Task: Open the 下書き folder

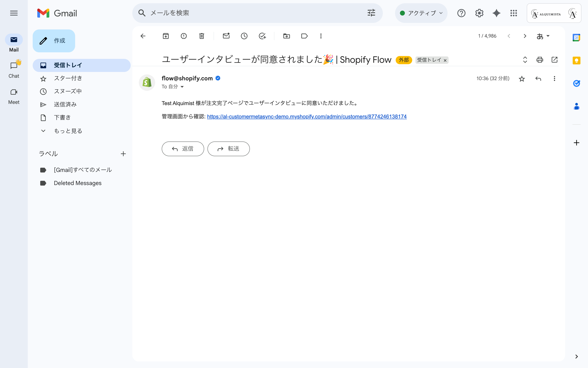Action: [82, 118]
